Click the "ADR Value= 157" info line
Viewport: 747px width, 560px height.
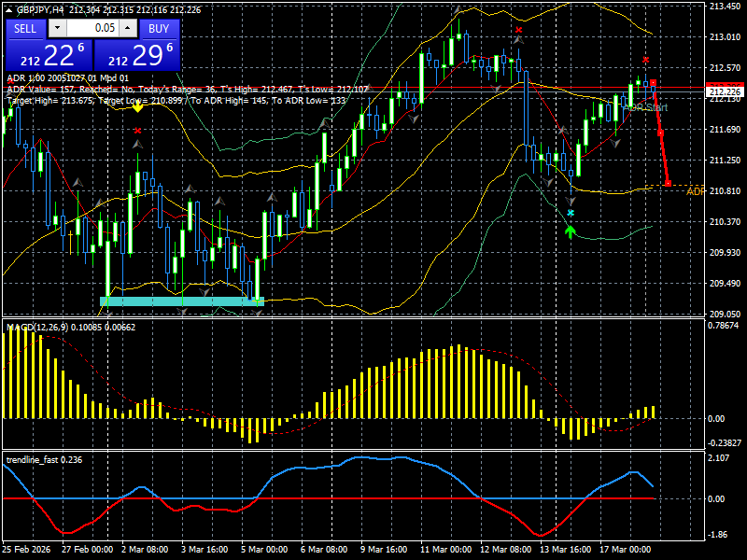(x=188, y=89)
